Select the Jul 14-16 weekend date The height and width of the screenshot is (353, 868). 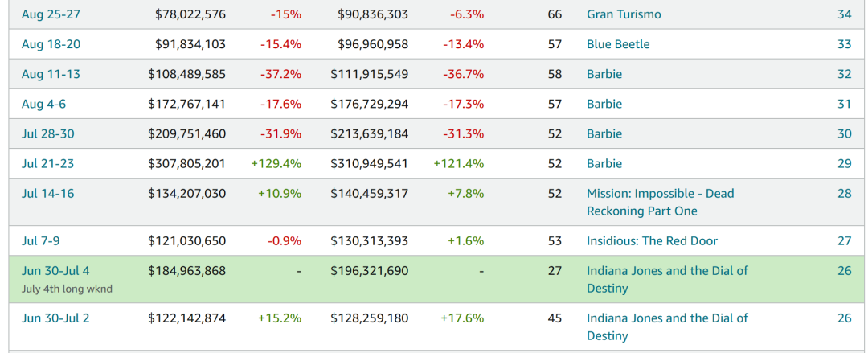(x=47, y=193)
